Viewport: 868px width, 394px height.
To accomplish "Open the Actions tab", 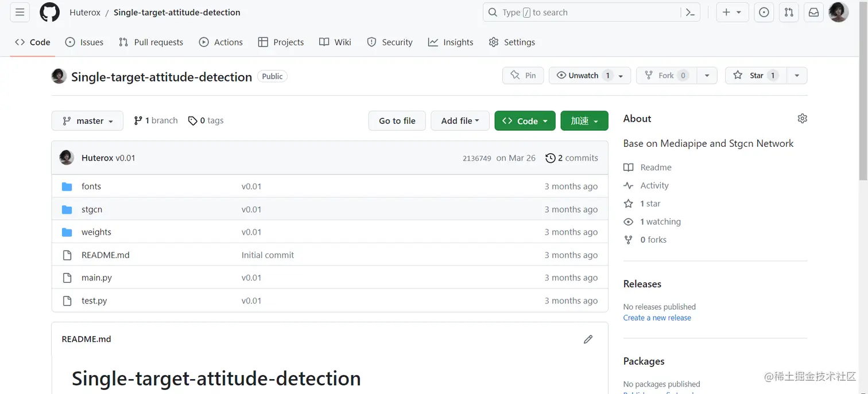I will (x=221, y=42).
